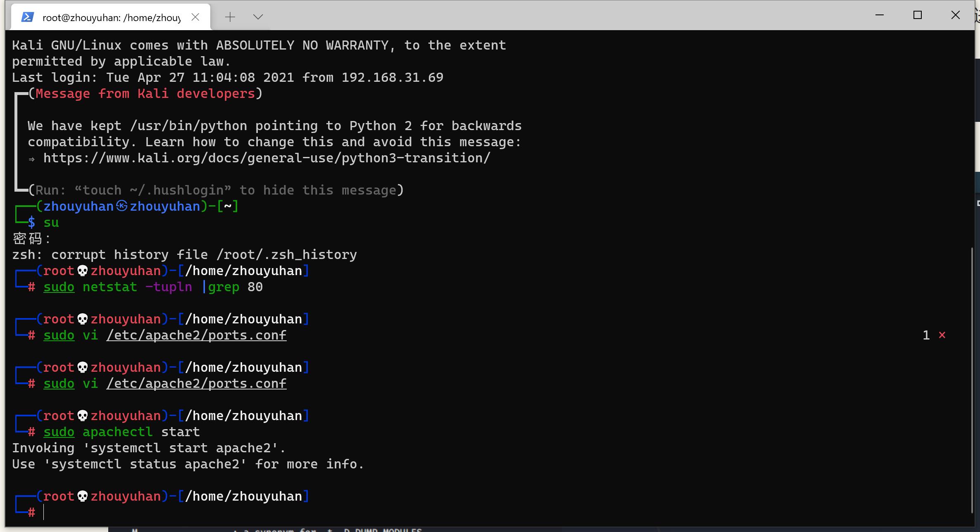The image size is (980, 532).
Task: Click the PowerShell icon on the tab
Action: point(27,17)
